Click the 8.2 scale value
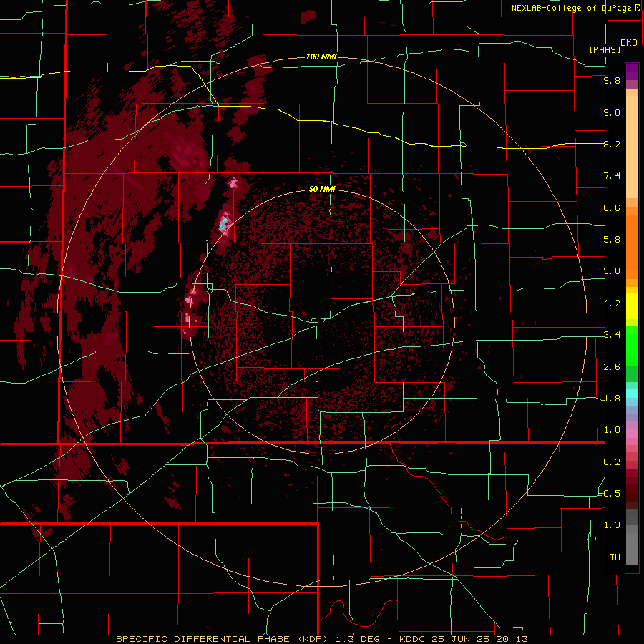This screenshot has width=644, height=644. point(612,144)
